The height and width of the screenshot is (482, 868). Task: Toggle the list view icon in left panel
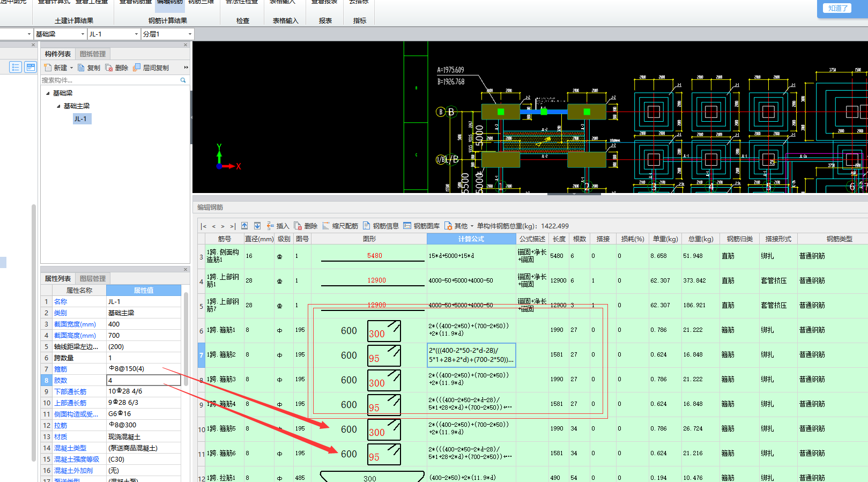15,67
